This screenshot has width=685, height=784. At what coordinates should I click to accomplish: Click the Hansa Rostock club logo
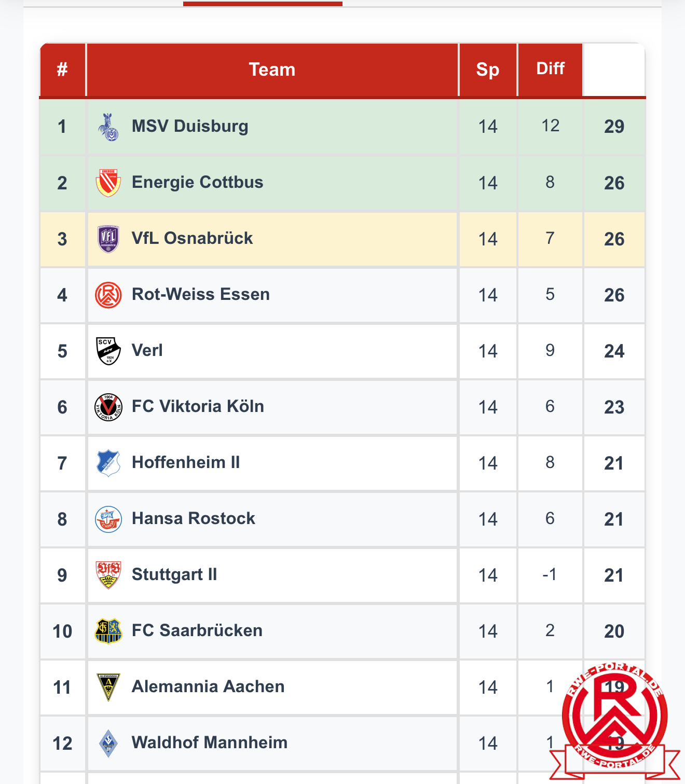(x=108, y=519)
